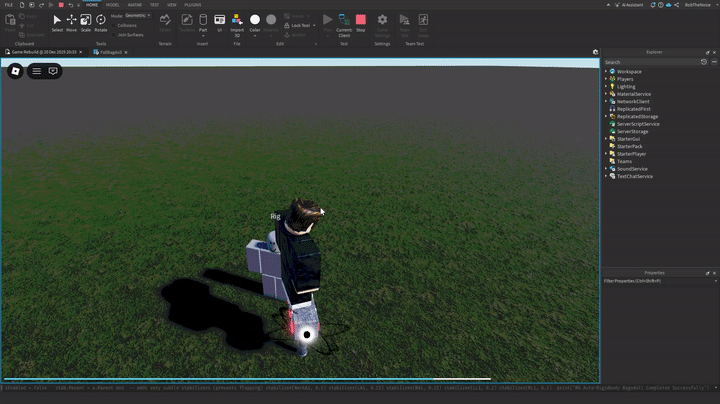Activate the Rotate tool
Image resolution: width=720 pixels, height=404 pixels.
(x=101, y=22)
